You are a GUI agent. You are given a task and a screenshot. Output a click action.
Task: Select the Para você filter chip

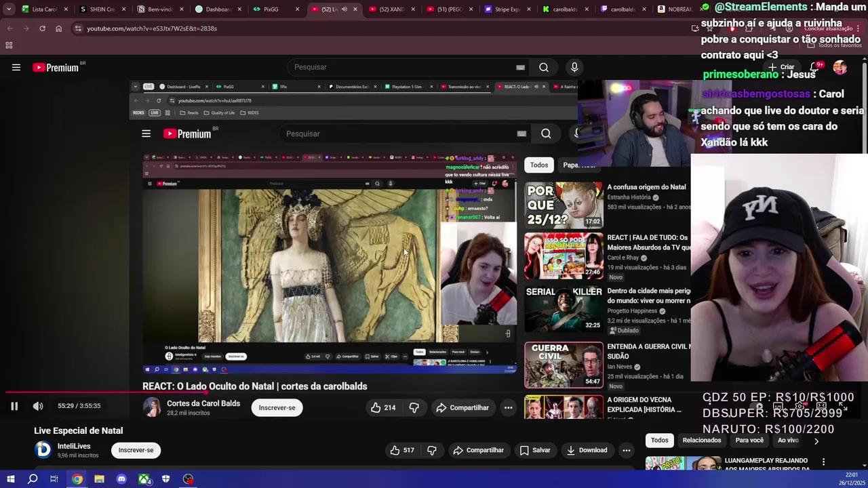[x=749, y=441]
